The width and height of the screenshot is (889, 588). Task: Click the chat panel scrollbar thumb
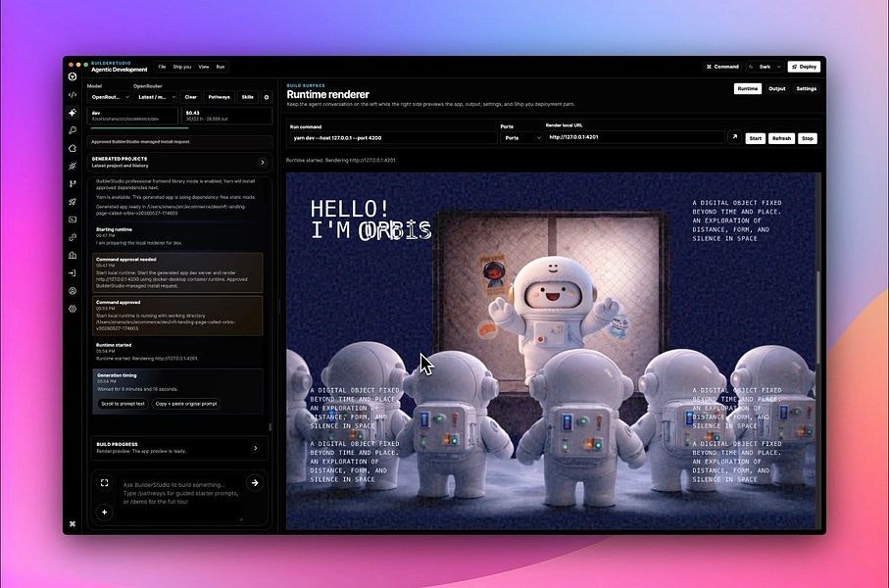click(x=270, y=427)
